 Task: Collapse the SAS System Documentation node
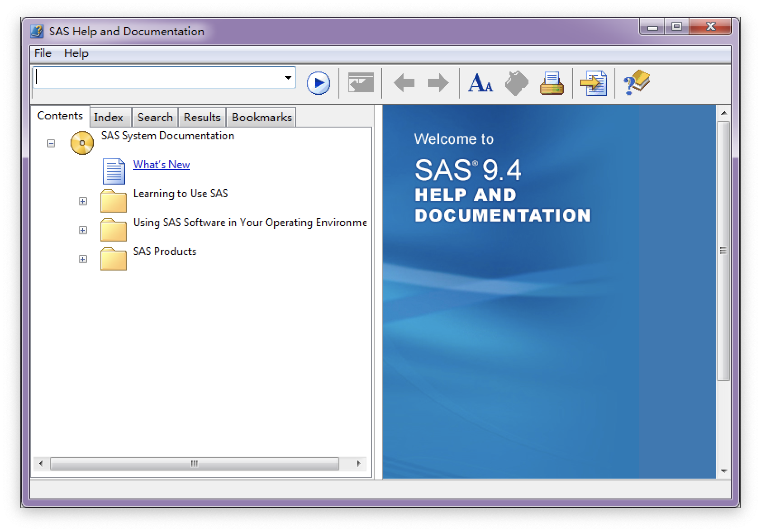pos(51,143)
